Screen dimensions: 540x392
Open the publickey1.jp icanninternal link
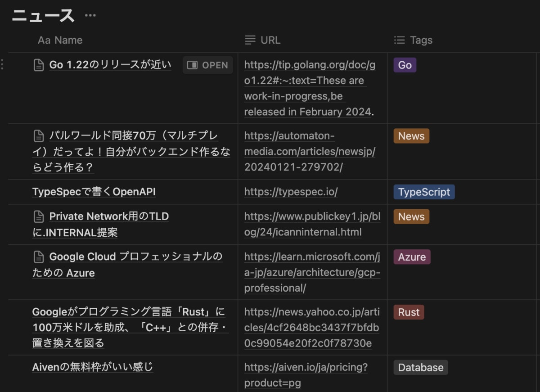[312, 225]
